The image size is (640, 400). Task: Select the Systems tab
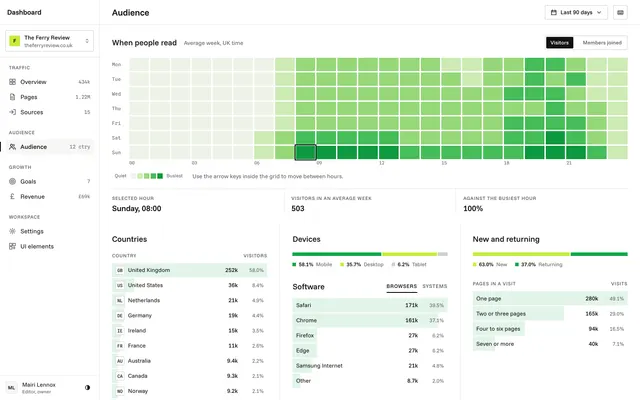coord(435,287)
